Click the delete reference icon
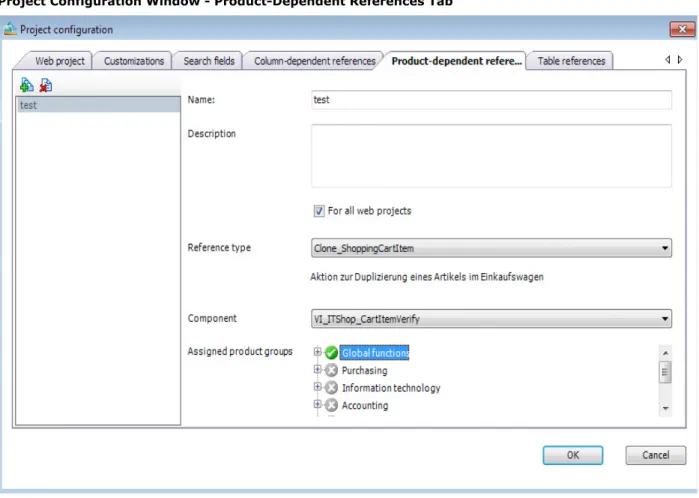 tap(45, 85)
